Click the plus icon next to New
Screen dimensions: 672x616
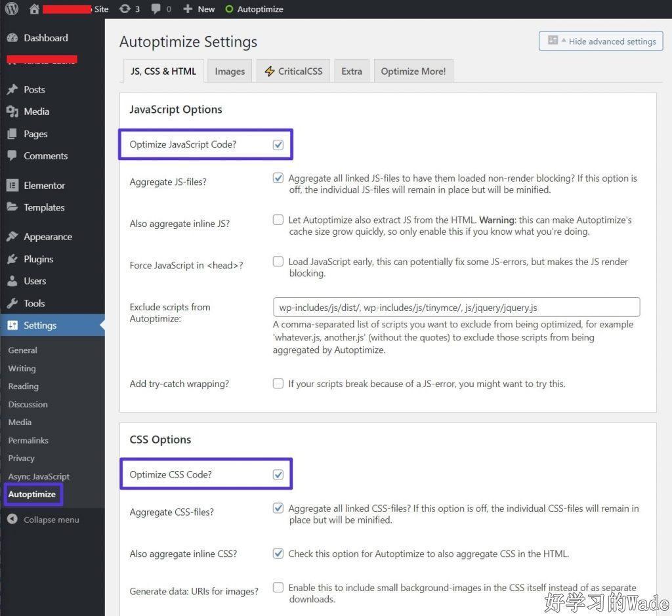(188, 9)
